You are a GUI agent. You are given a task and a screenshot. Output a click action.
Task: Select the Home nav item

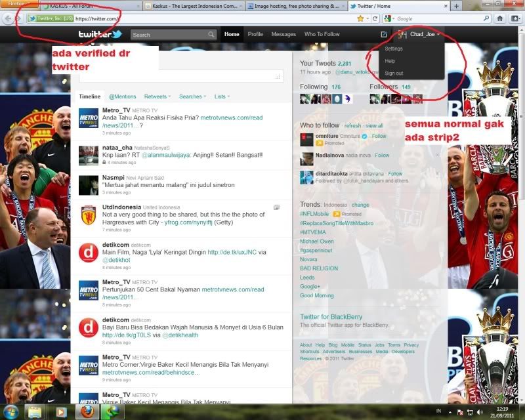pyautogui.click(x=232, y=34)
